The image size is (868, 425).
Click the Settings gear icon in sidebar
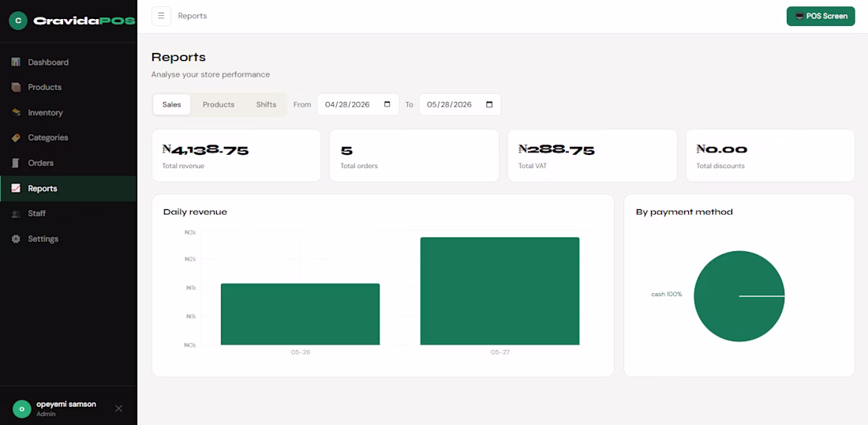[16, 239]
